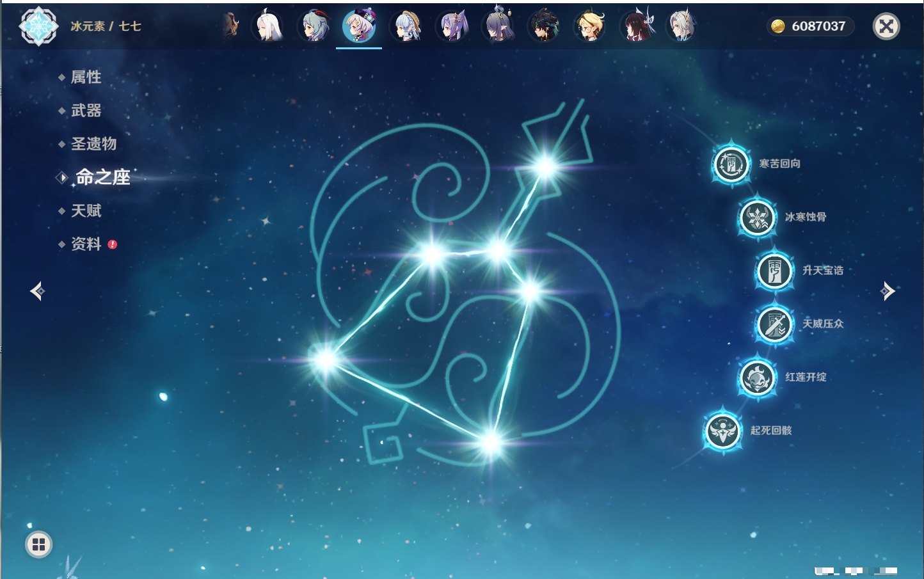The width and height of the screenshot is (924, 579).
Task: Open the 圣遗物 artifacts page
Action: 93,144
